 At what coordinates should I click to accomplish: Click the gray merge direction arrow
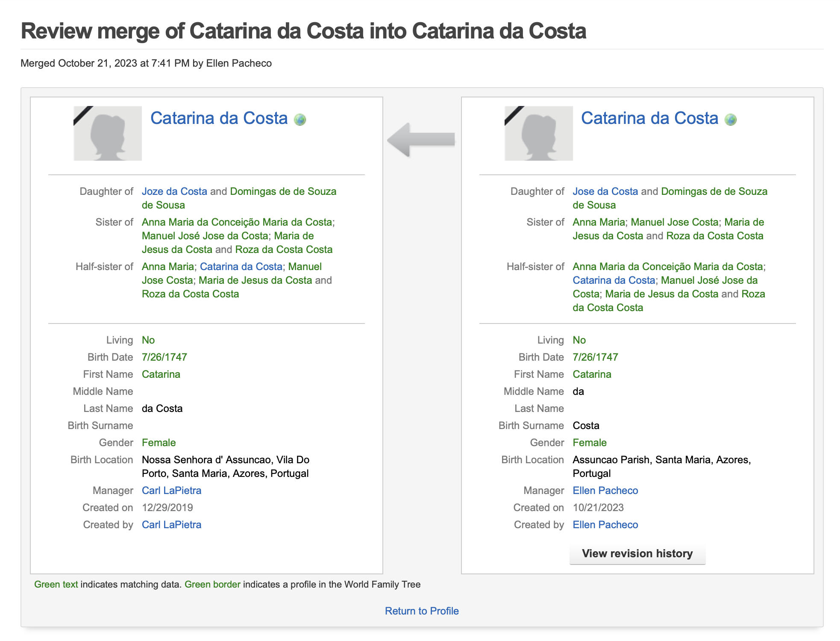click(421, 140)
